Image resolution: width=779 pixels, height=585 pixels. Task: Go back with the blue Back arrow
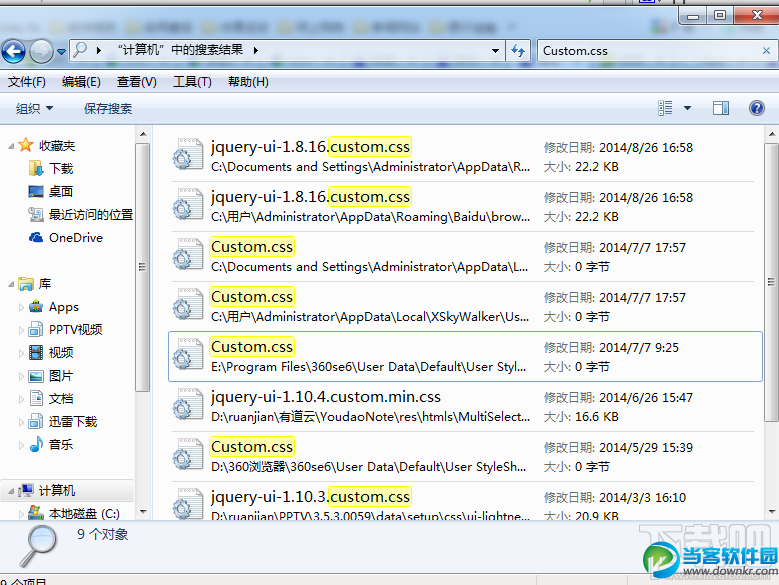coord(13,51)
